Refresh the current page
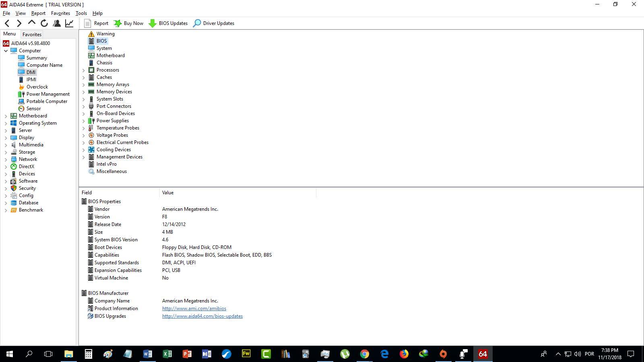 tap(44, 23)
